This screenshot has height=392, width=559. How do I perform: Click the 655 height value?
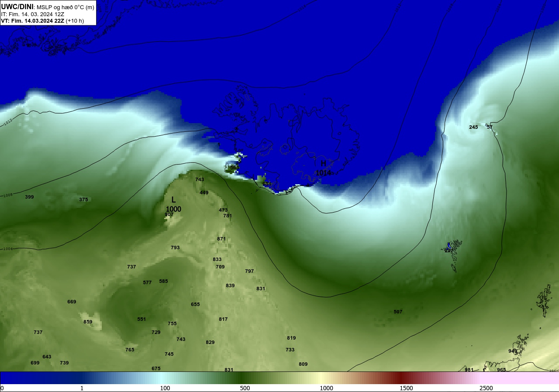[x=195, y=304]
